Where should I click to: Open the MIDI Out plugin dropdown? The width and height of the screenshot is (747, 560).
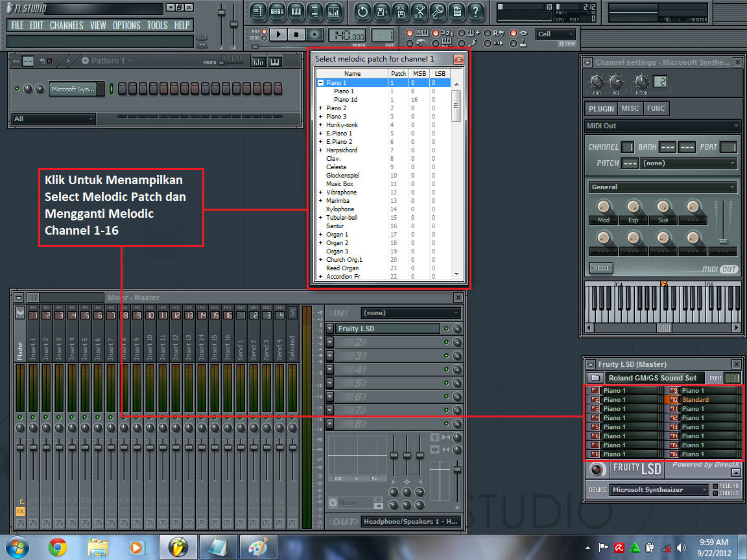662,126
